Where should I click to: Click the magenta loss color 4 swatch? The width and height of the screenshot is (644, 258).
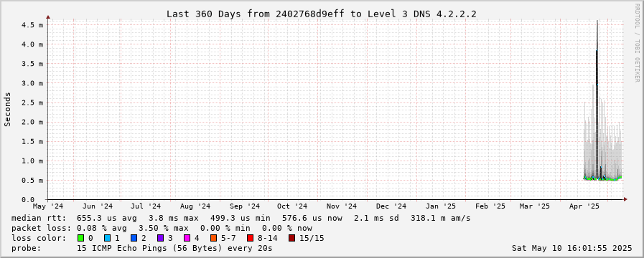click(x=187, y=238)
